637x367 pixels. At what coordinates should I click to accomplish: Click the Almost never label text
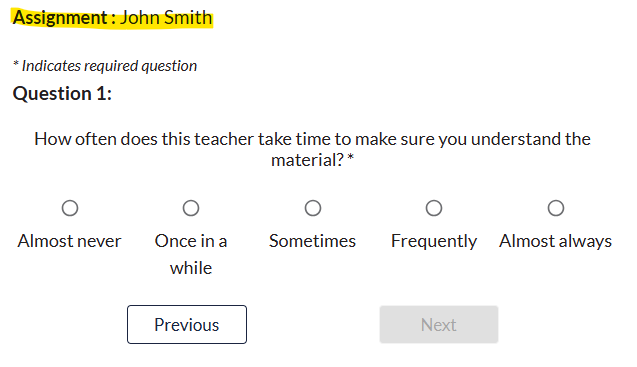(69, 241)
